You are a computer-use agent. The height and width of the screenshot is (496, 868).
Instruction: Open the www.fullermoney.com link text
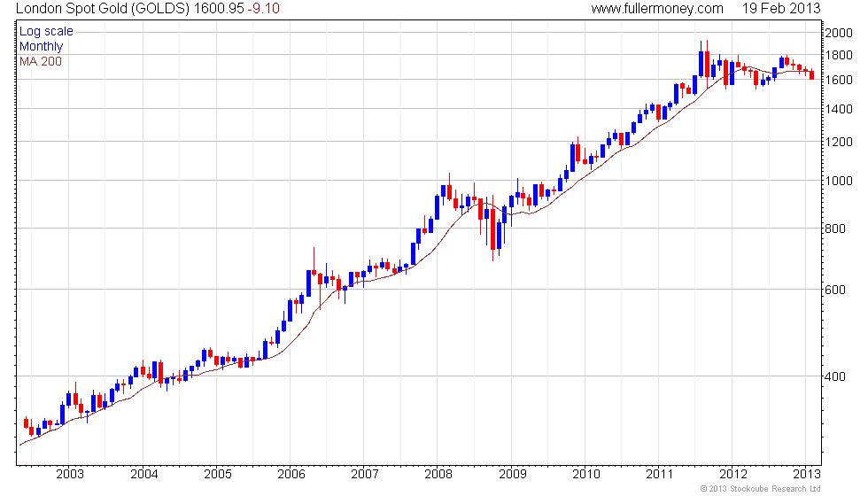tap(657, 8)
